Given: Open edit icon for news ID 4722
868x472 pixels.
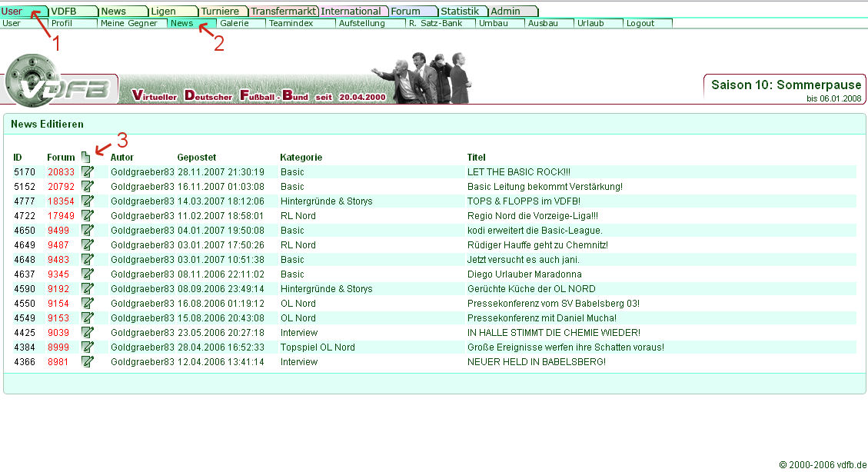Looking at the screenshot, I should pyautogui.click(x=88, y=216).
